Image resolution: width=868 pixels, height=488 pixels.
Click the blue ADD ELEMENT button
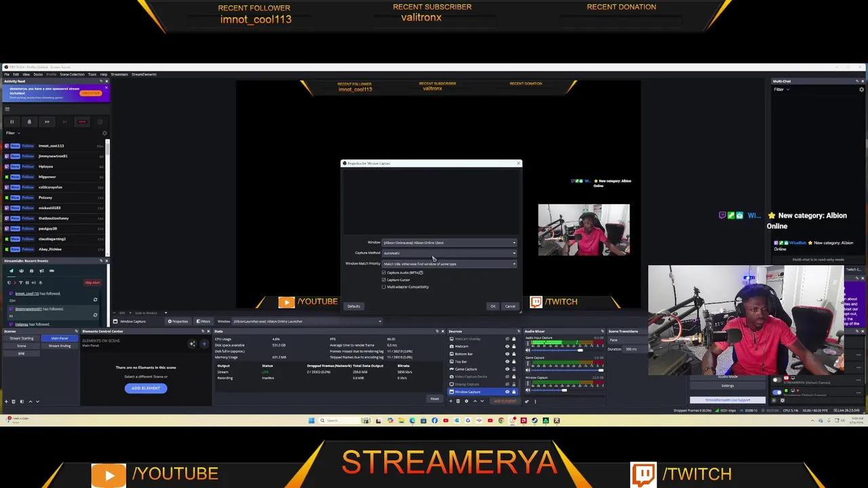click(146, 388)
